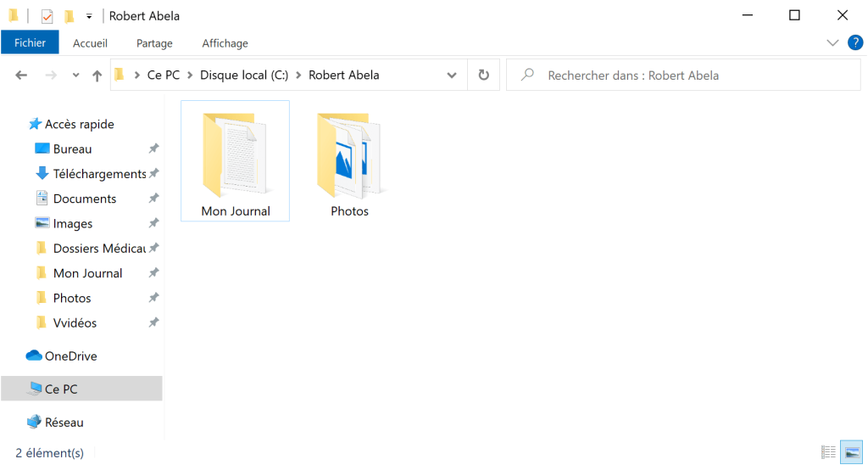This screenshot has width=868, height=465.
Task: Open the Help question mark icon
Action: (854, 42)
